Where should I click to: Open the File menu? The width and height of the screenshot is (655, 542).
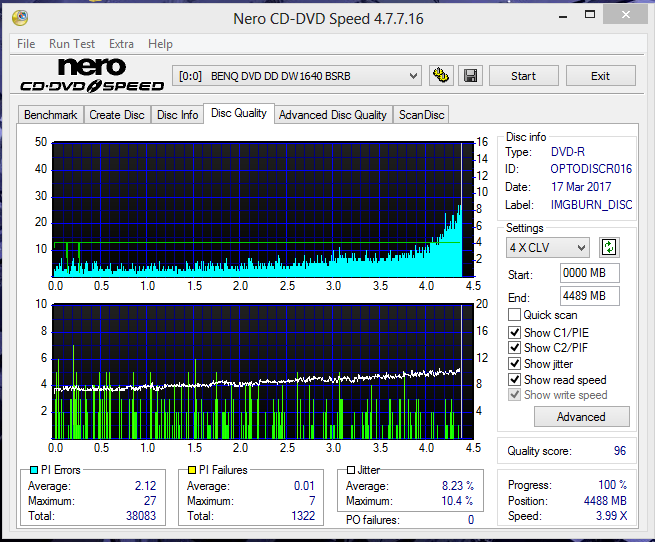point(26,44)
